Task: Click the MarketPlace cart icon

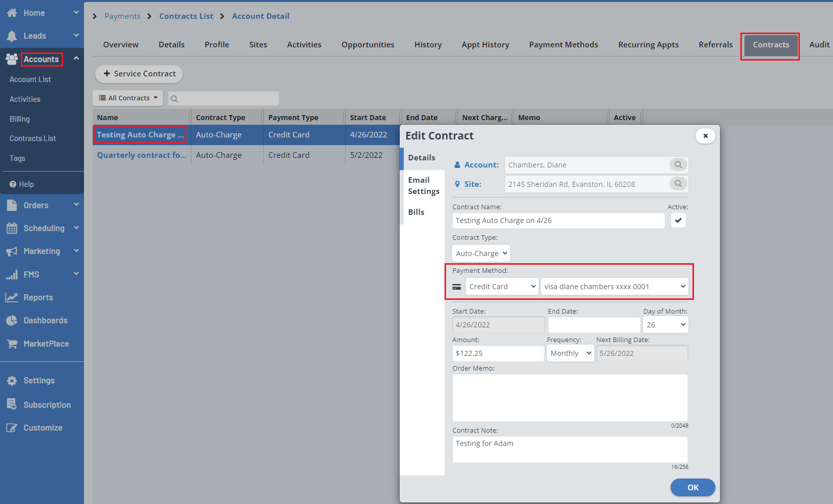Action: point(12,344)
